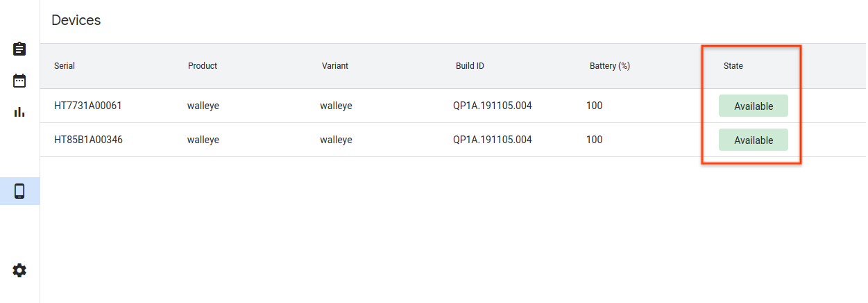This screenshot has width=868, height=303.
Task: Click the walleye product cell in first row
Action: (203, 106)
